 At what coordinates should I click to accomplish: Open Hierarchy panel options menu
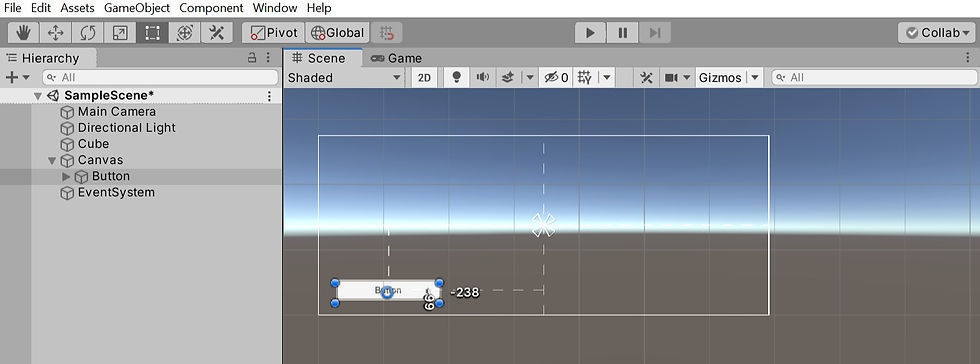tap(268, 58)
